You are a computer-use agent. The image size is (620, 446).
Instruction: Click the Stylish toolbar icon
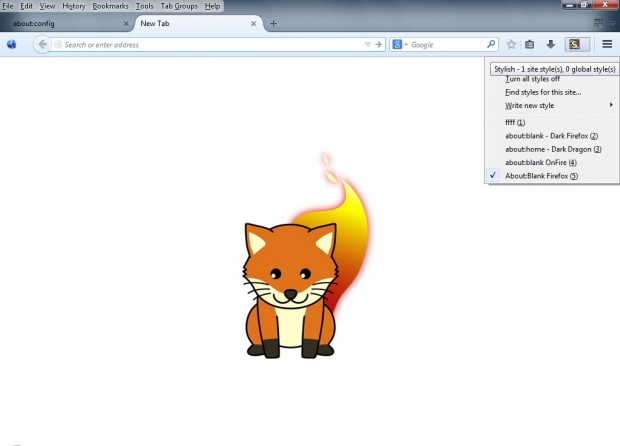click(x=577, y=44)
